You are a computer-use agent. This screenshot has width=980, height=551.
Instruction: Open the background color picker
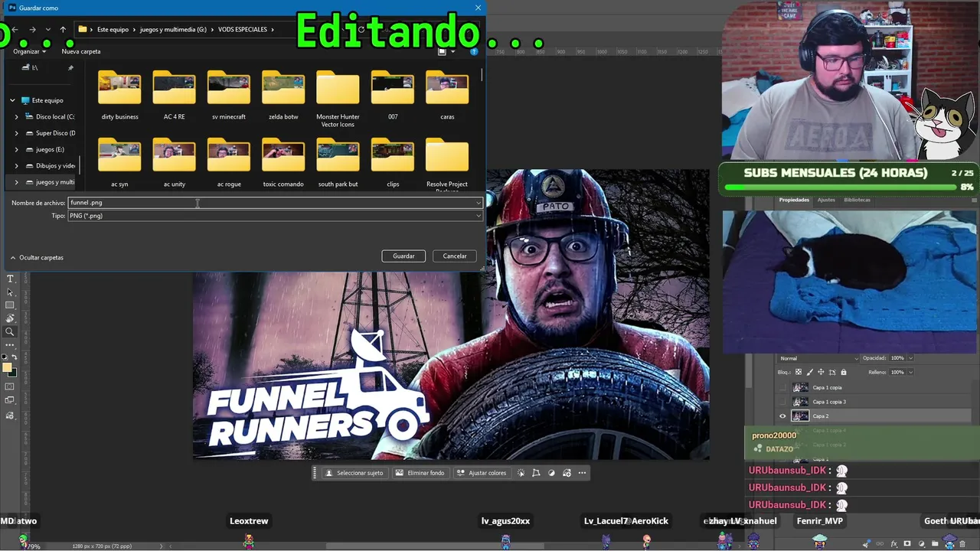[12, 373]
